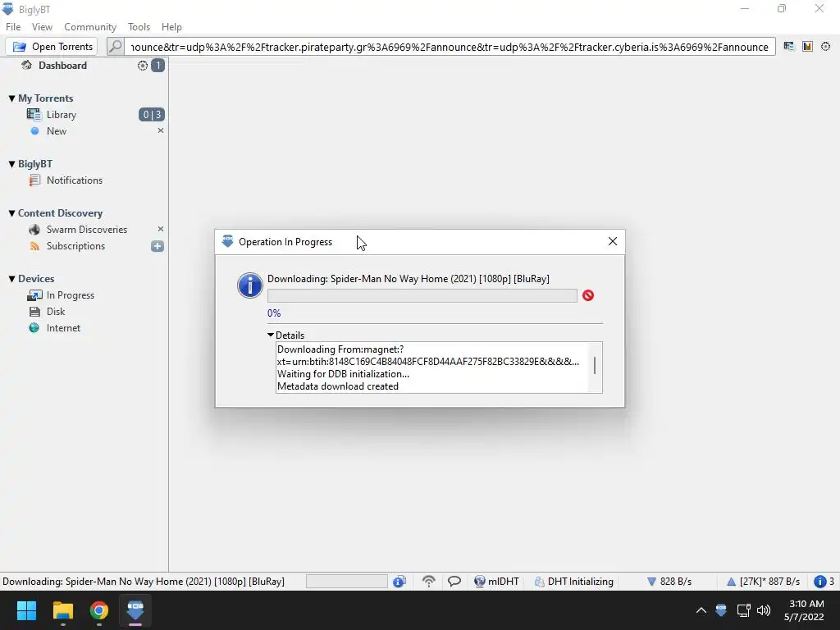This screenshot has height=630, width=840.
Task: Open the View menu
Action: click(42, 27)
